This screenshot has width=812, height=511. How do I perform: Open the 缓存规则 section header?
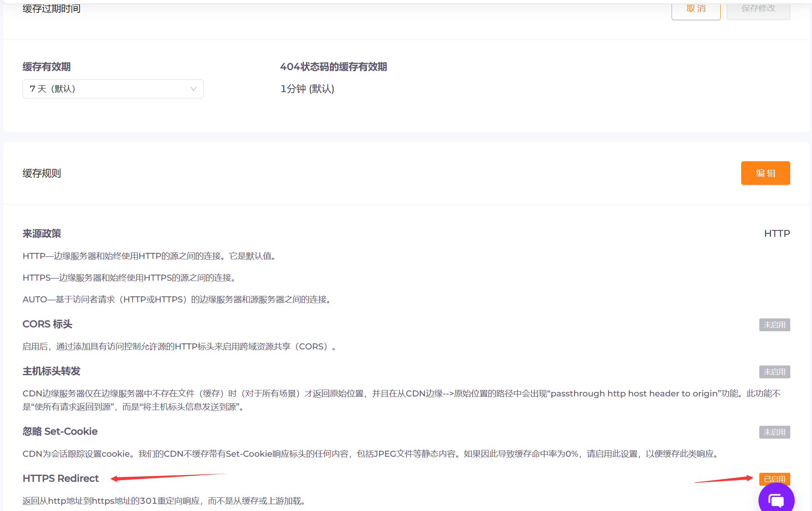tap(41, 173)
